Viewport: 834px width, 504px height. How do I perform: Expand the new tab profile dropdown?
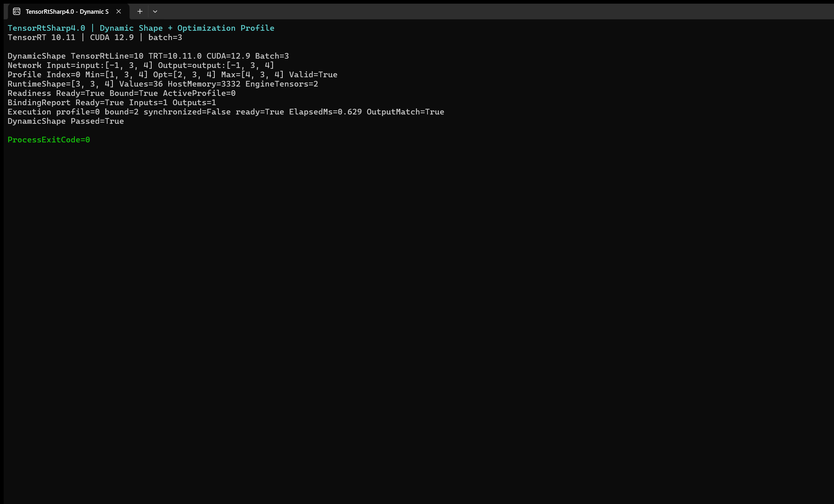tap(155, 11)
